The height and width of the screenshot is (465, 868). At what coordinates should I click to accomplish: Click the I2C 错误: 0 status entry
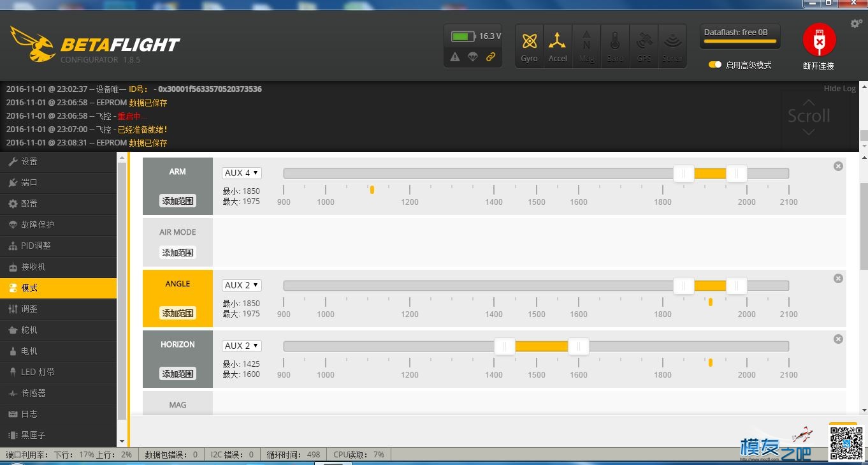click(231, 455)
